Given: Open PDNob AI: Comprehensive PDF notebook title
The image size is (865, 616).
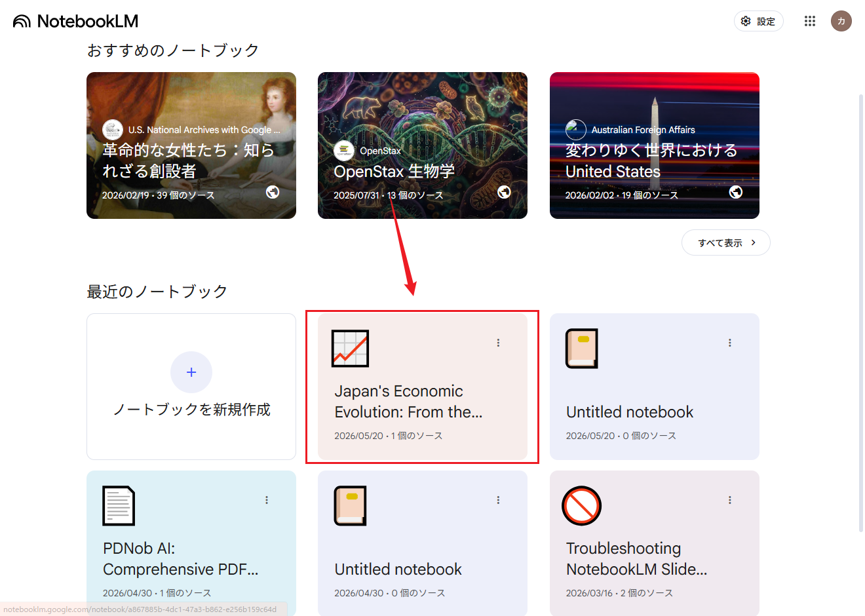Looking at the screenshot, I should [x=181, y=559].
